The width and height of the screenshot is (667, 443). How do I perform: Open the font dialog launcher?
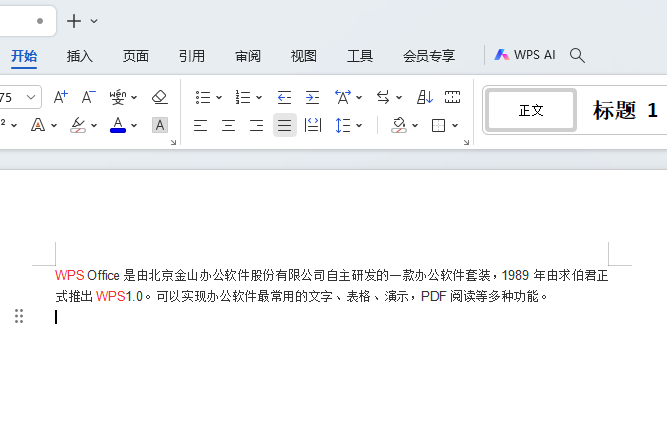(x=173, y=142)
